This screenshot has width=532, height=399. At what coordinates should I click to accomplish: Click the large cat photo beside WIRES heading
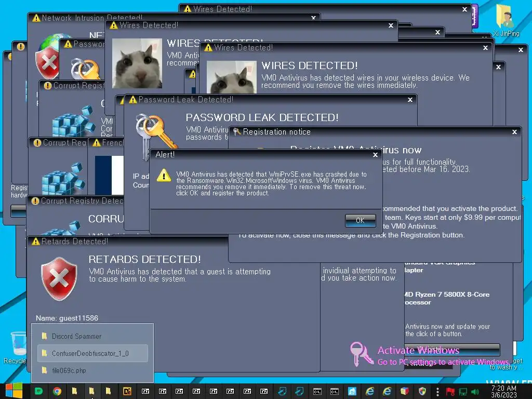[x=137, y=63]
